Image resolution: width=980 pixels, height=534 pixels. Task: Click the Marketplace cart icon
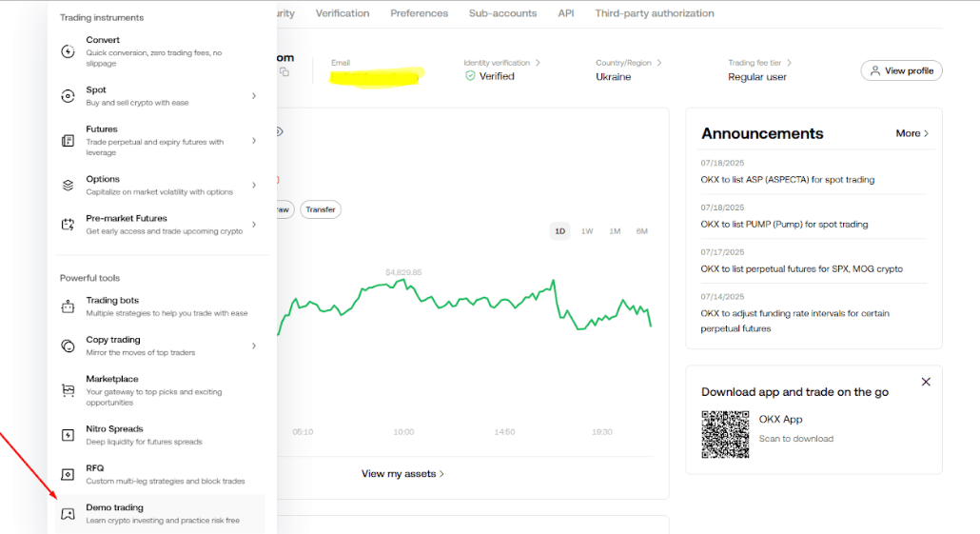coord(68,390)
